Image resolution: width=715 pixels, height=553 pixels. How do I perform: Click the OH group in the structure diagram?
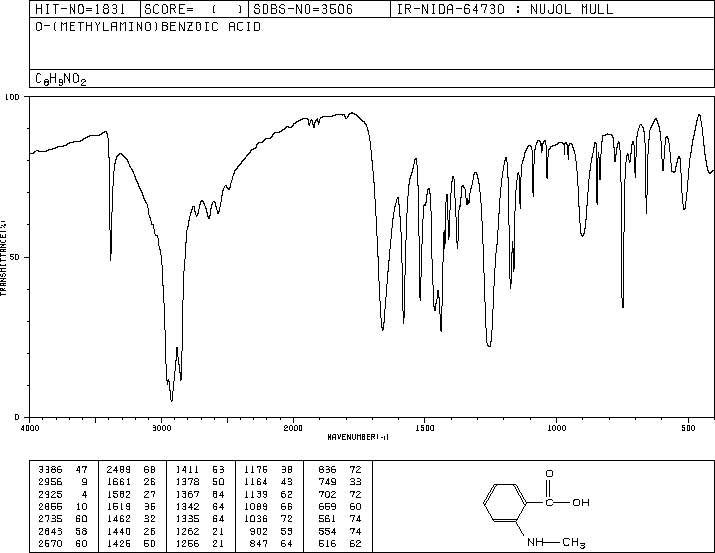tap(581, 502)
